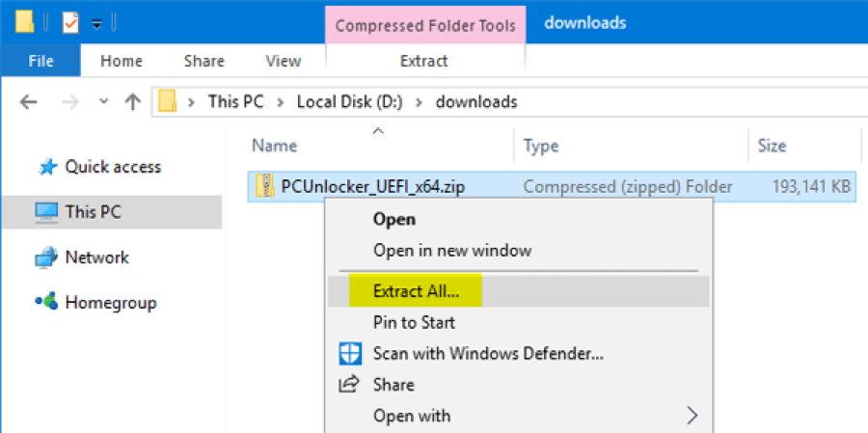The height and width of the screenshot is (433, 868).
Task: Sort by the Name column header
Action: 275,146
